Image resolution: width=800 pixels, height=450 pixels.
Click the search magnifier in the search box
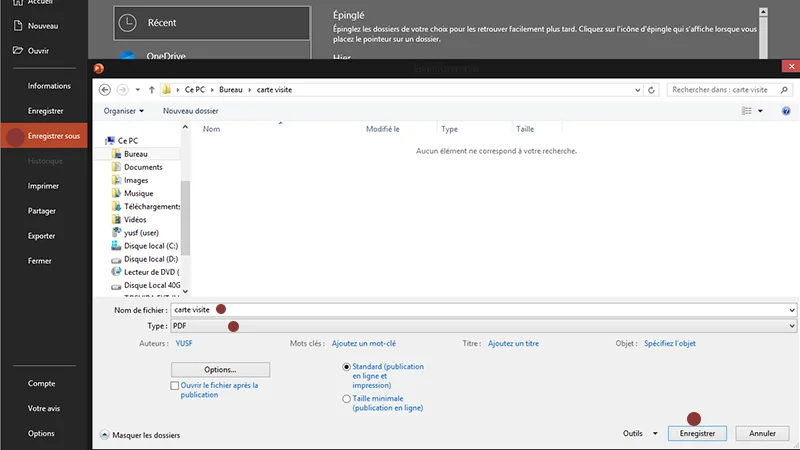pos(784,90)
